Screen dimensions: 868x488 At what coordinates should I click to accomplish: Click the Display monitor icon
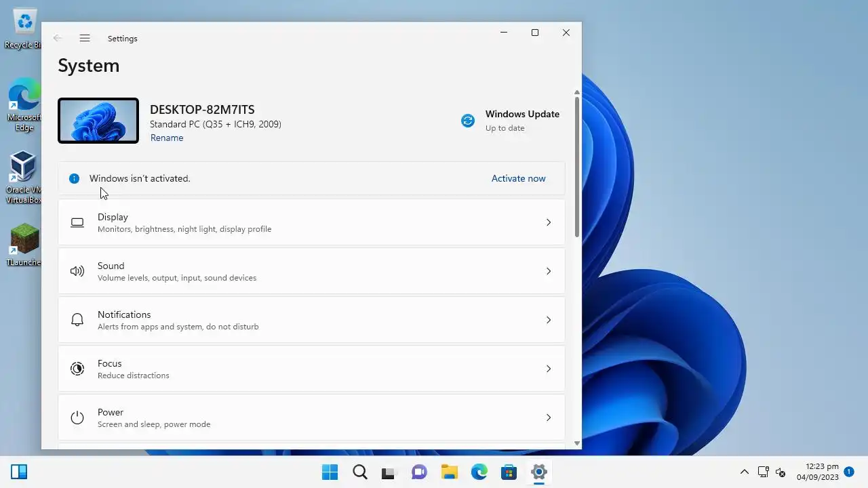tap(77, 222)
